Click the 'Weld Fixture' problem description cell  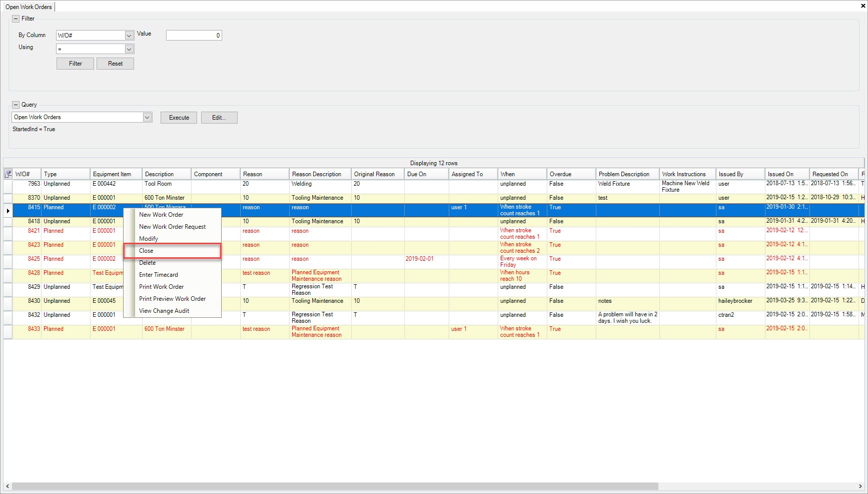click(x=628, y=187)
